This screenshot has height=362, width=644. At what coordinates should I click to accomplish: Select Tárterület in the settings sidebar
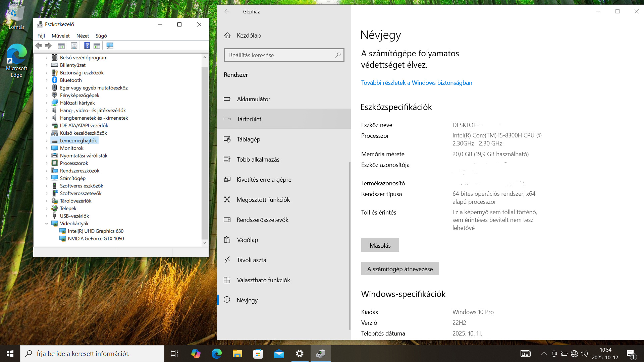249,119
